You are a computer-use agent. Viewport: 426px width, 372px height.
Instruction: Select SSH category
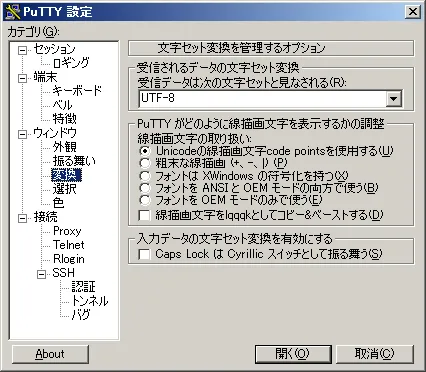(63, 273)
